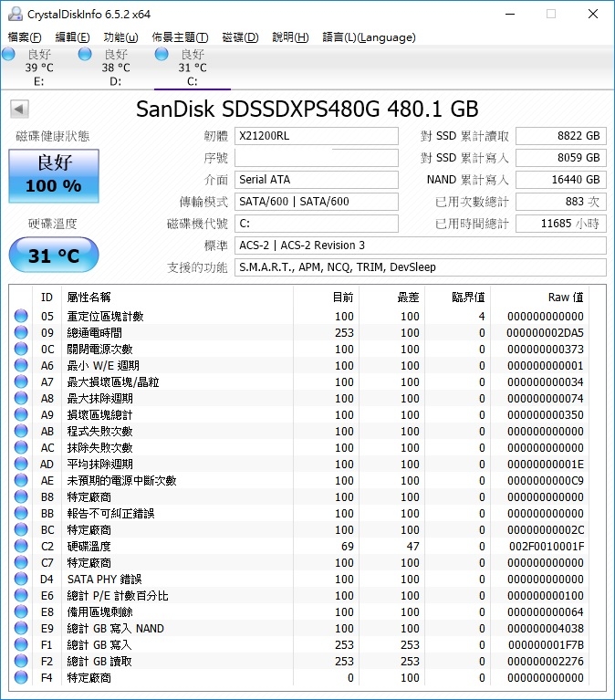Screen dimensions: 615x700
Task: Click the NAND writes value 16440 GB
Action: 561,180
